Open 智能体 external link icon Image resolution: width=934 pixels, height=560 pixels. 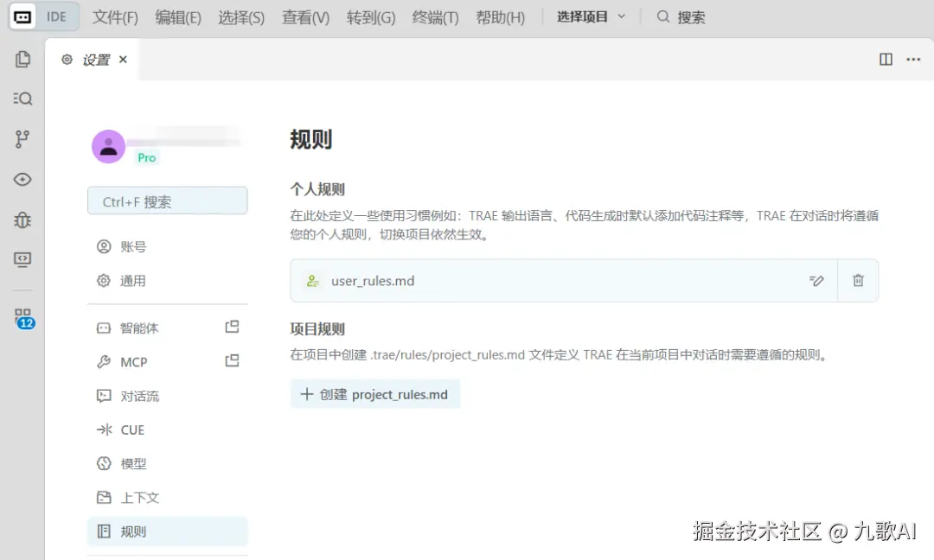tap(232, 328)
